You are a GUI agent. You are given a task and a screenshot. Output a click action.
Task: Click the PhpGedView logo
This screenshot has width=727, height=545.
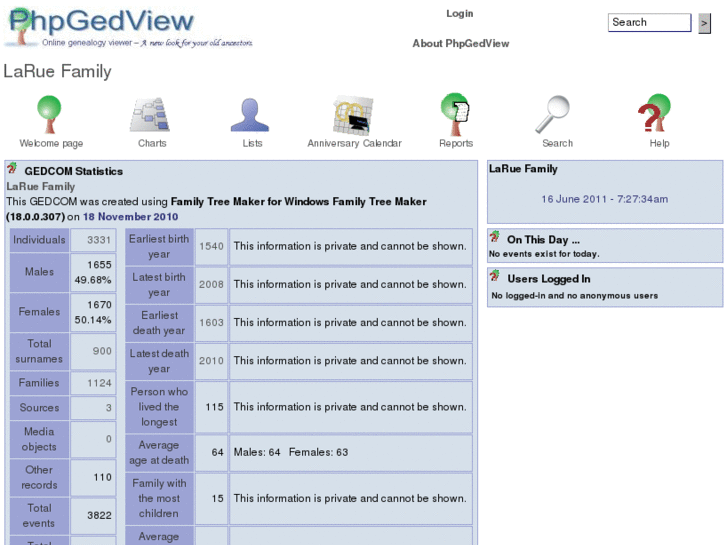tap(130, 27)
